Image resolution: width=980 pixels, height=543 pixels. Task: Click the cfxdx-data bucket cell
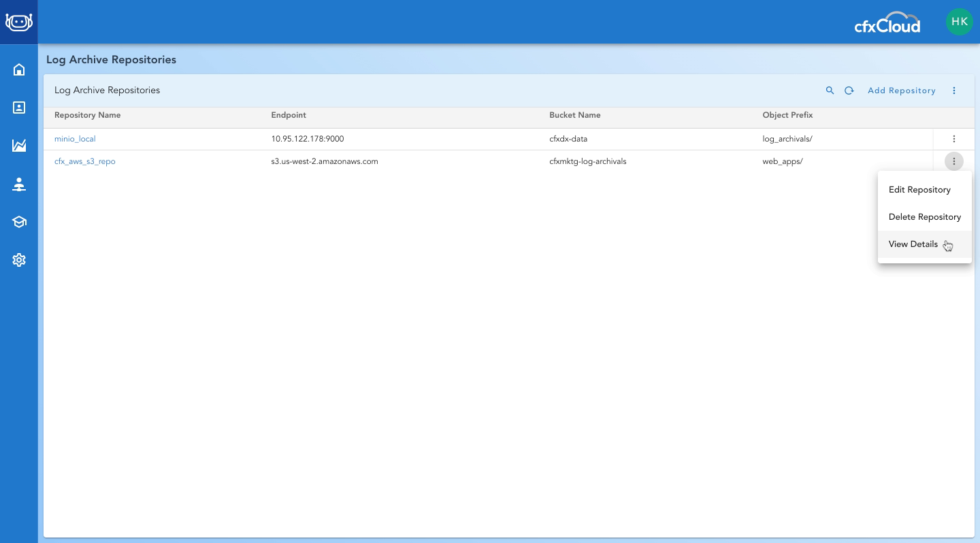pos(568,139)
